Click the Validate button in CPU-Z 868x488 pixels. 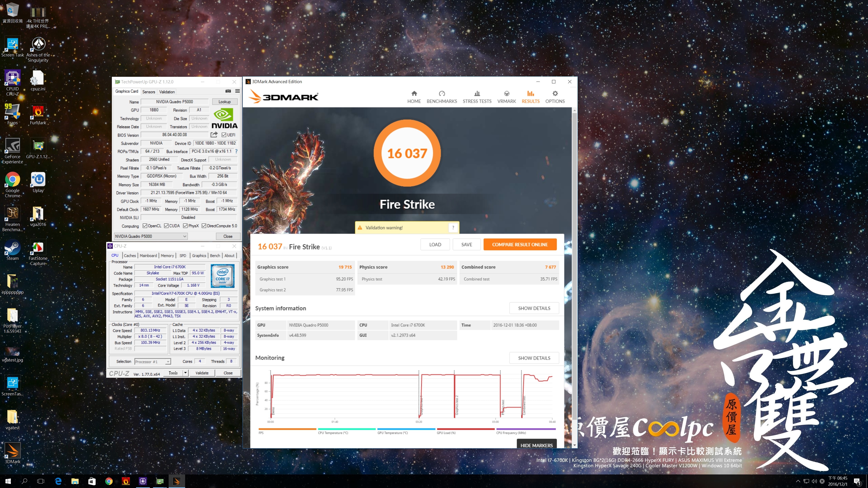coord(202,373)
